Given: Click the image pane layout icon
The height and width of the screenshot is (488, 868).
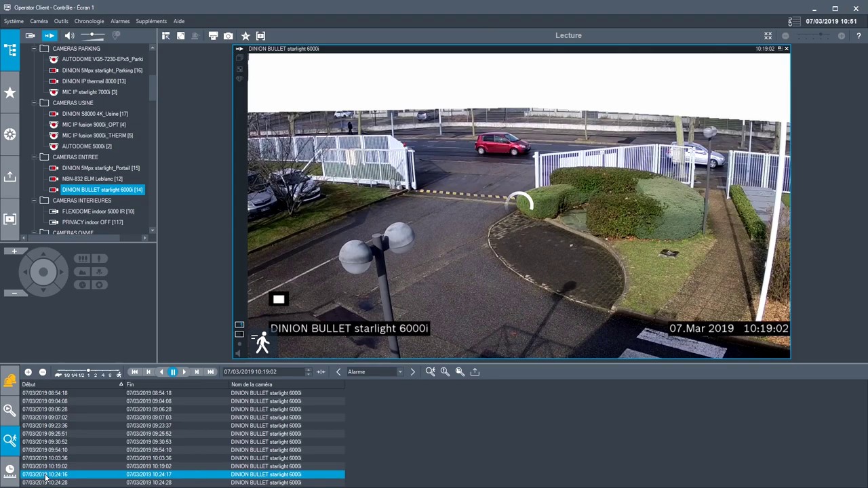Looking at the screenshot, I should click(x=165, y=35).
